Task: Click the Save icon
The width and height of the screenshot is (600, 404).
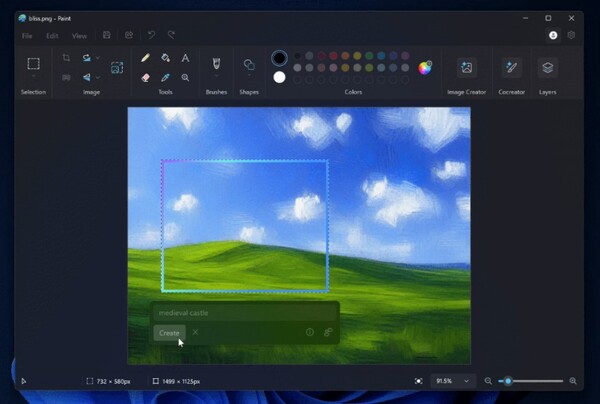Action: pyautogui.click(x=107, y=35)
